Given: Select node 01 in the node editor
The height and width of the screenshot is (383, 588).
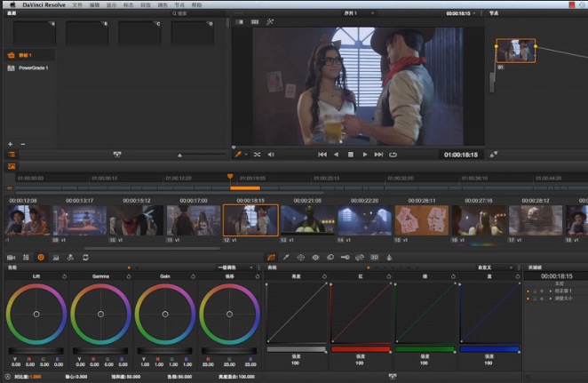Looking at the screenshot, I should tap(516, 51).
